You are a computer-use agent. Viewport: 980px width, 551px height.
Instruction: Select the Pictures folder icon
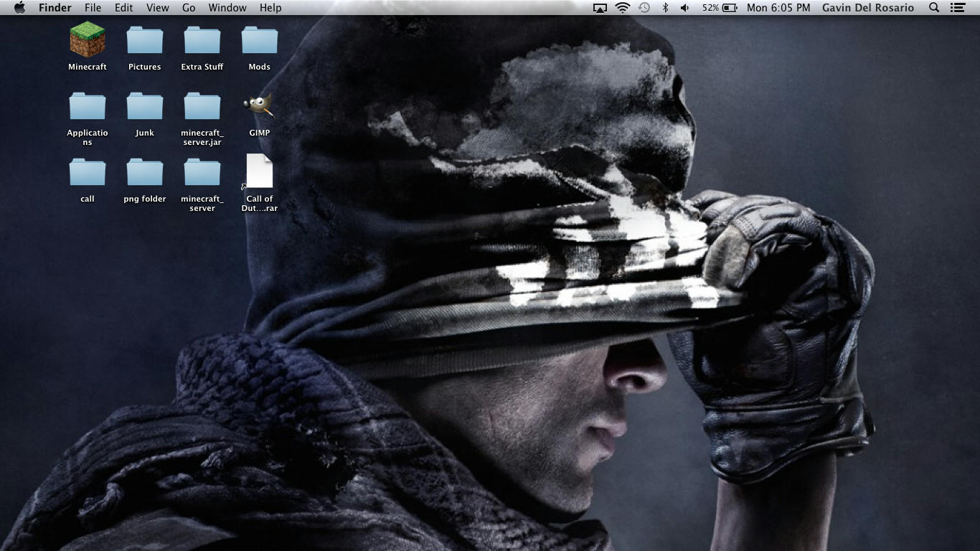(x=145, y=40)
